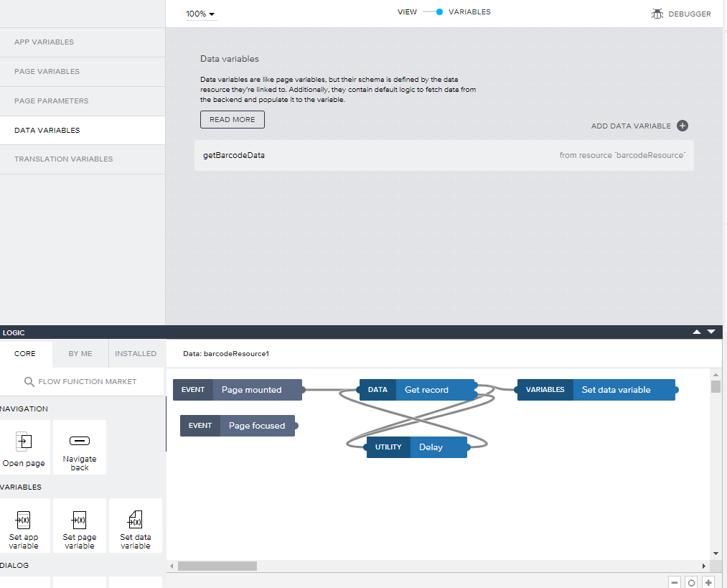Click the Debugger label
This screenshot has width=727, height=588.
pos(690,14)
